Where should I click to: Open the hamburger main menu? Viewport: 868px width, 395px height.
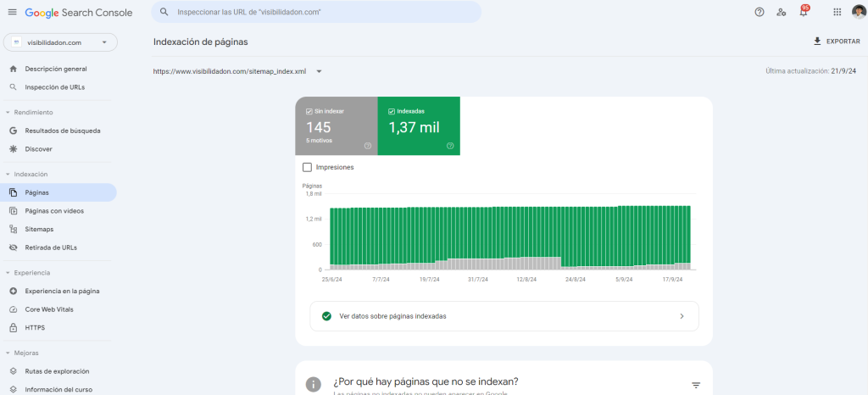[x=12, y=12]
